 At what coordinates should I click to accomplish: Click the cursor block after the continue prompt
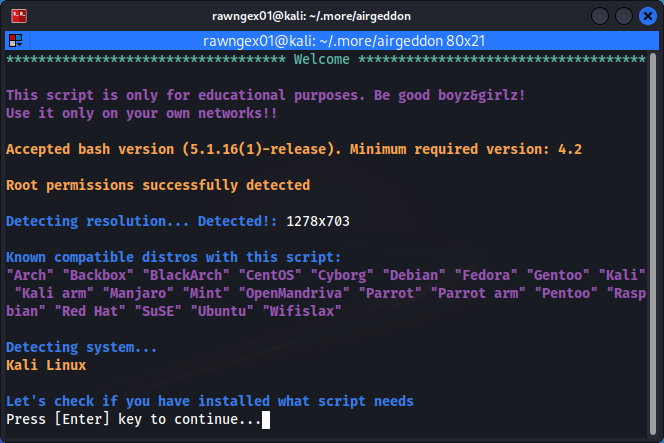(x=266, y=420)
